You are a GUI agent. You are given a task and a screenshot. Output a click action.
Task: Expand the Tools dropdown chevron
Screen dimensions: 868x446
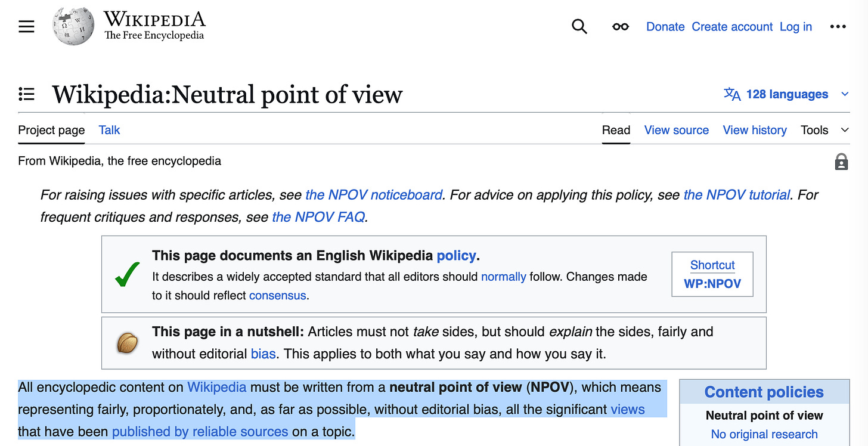(845, 130)
